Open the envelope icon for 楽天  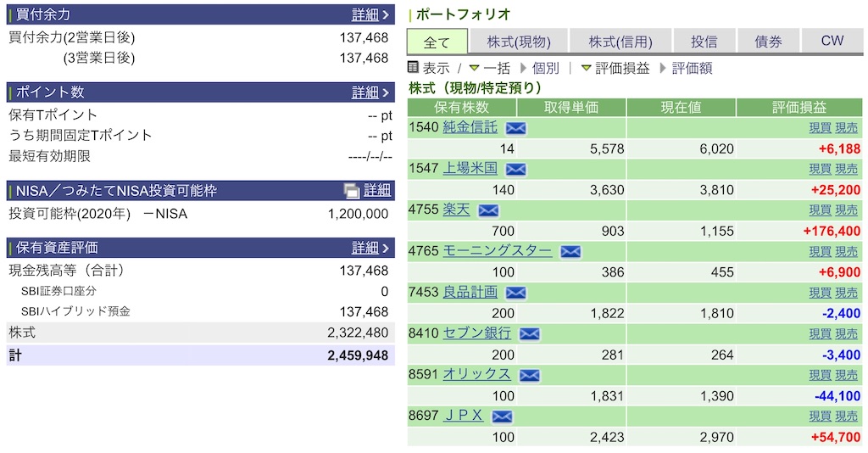(488, 210)
